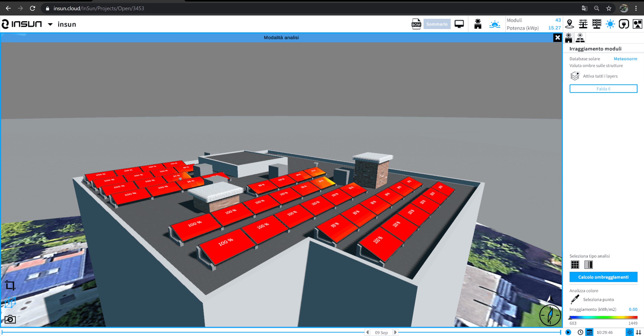644x336 pixels.
Task: Select the Falda 6 layer field
Action: point(603,89)
